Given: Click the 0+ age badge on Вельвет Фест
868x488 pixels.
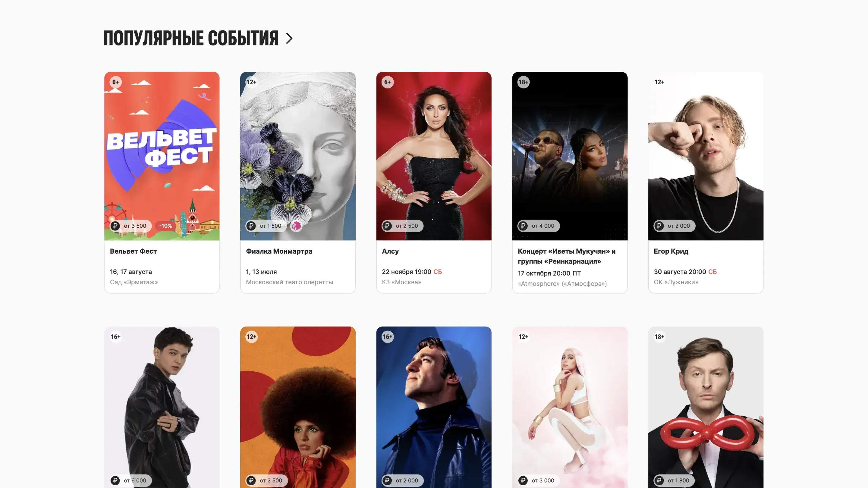Looking at the screenshot, I should coord(115,82).
